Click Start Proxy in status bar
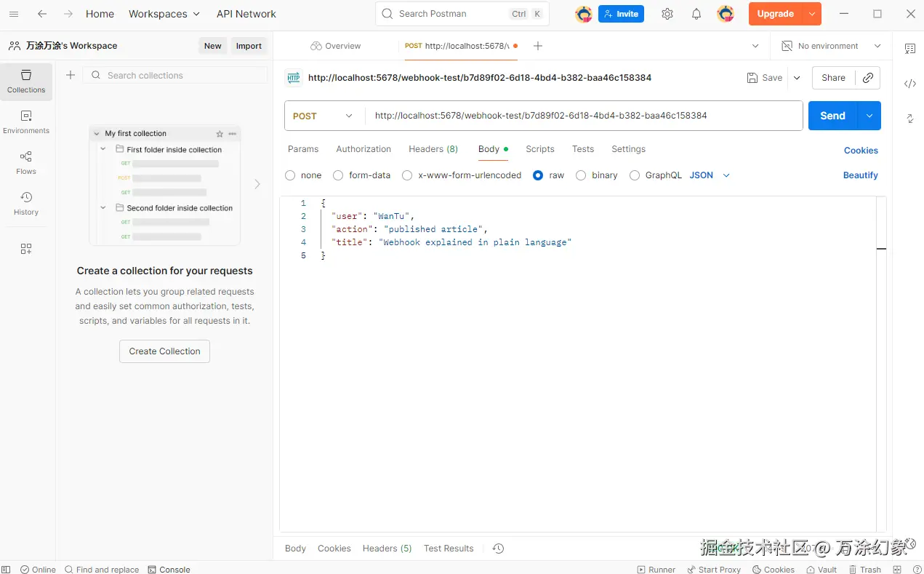 [714, 570]
